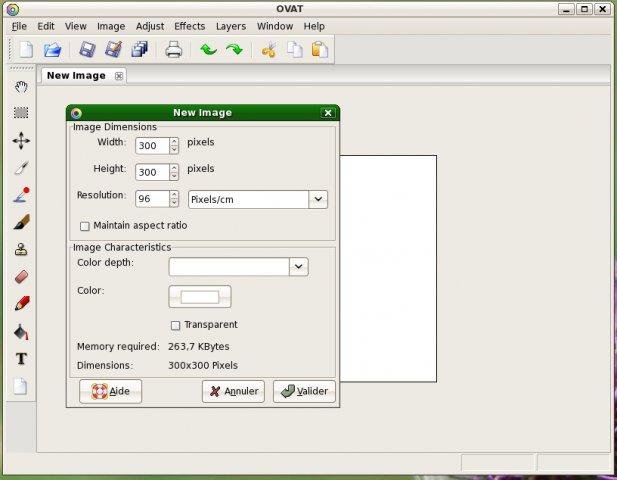Select the Color picker eyedropper tool

click(21, 168)
